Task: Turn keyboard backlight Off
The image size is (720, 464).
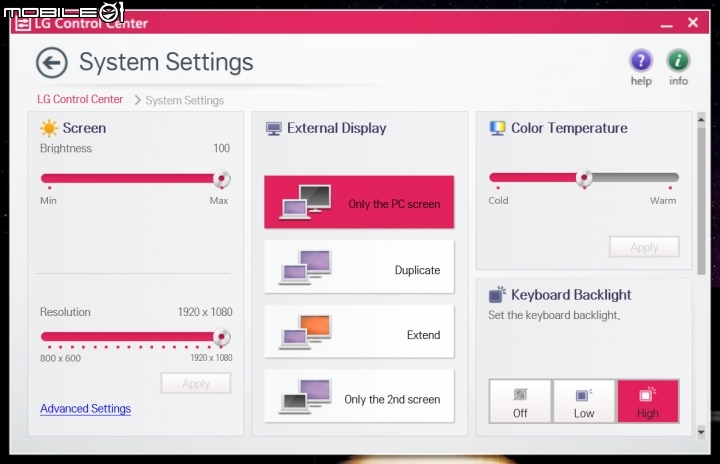Action: click(x=520, y=401)
